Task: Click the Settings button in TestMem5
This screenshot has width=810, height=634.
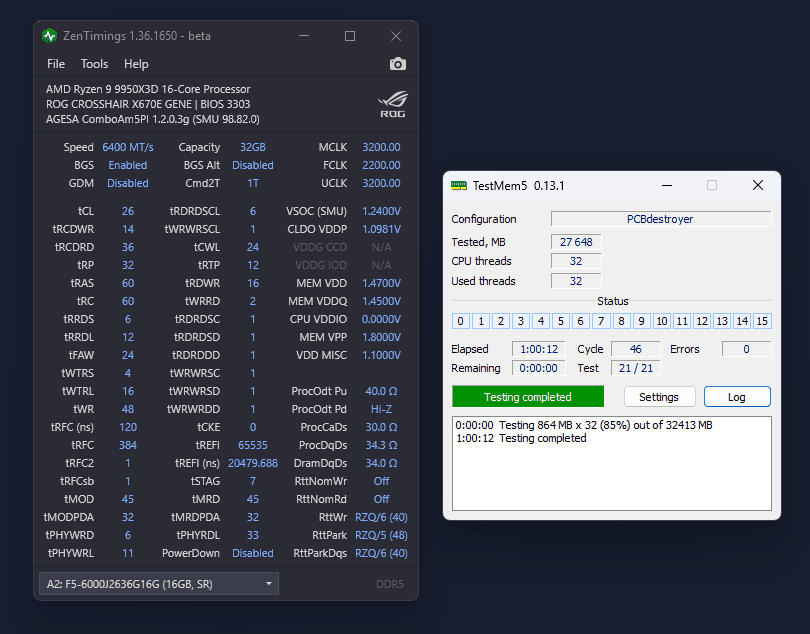Action: [x=659, y=397]
